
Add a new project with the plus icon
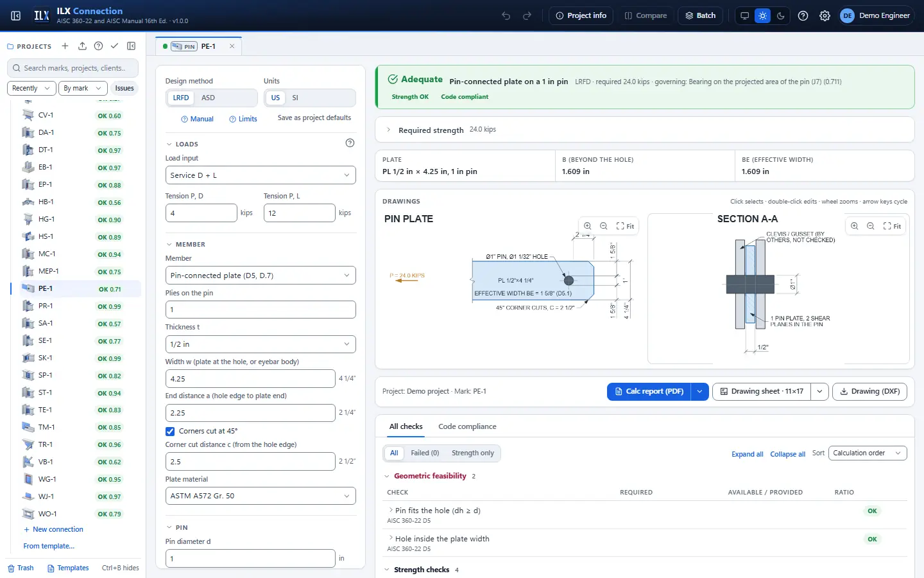65,46
